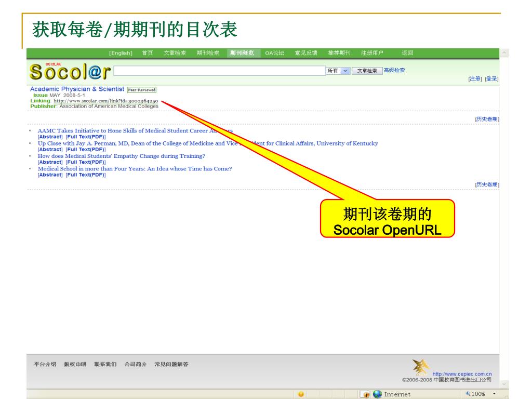Screen dimensions: 532x399
Task: Open 推荐期刊 recommend journal page
Action: click(339, 53)
